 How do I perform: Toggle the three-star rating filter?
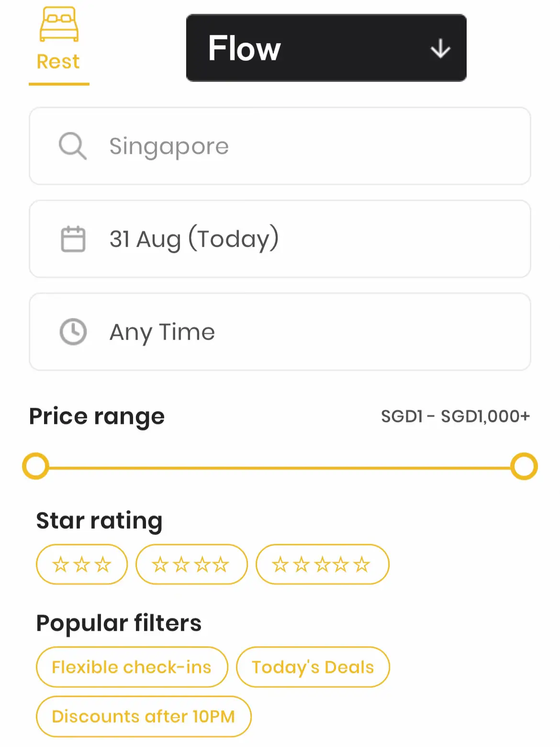point(82,564)
